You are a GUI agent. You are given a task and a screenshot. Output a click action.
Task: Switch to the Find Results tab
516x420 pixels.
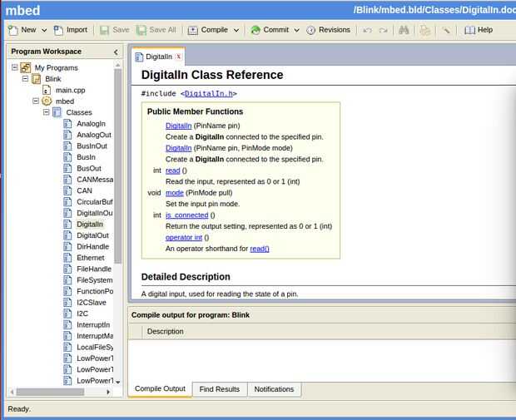tap(220, 389)
